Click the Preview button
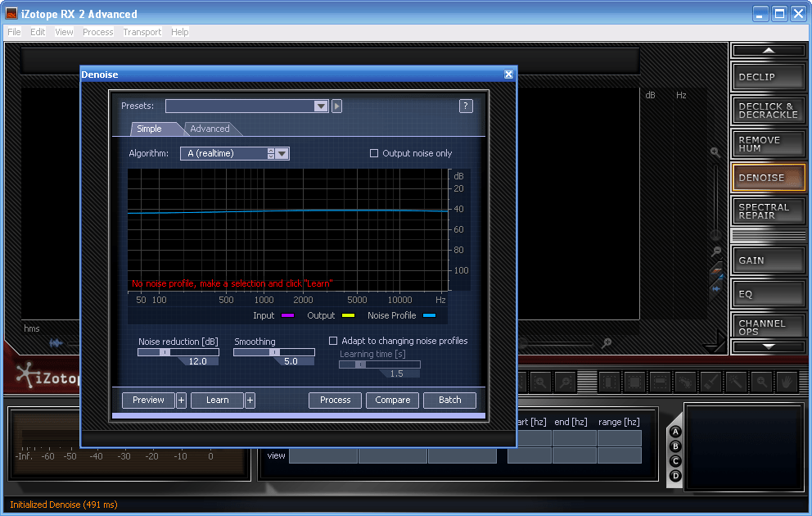This screenshot has height=516, width=812. (x=148, y=400)
